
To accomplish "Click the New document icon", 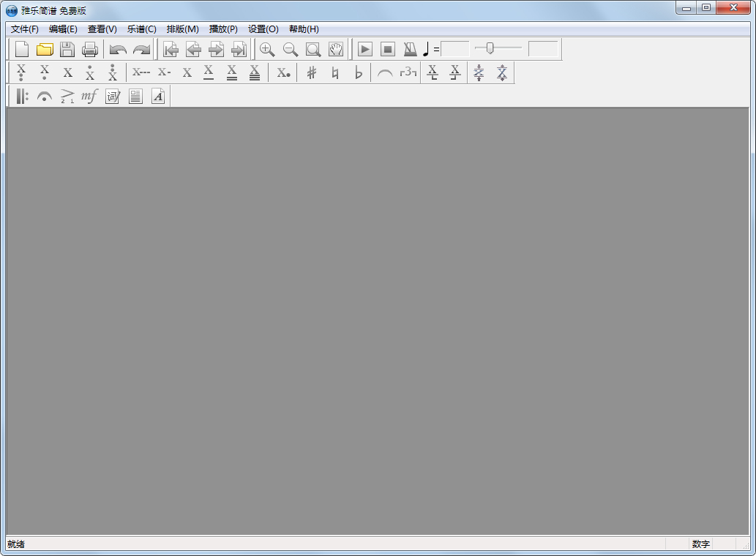I will (22, 50).
